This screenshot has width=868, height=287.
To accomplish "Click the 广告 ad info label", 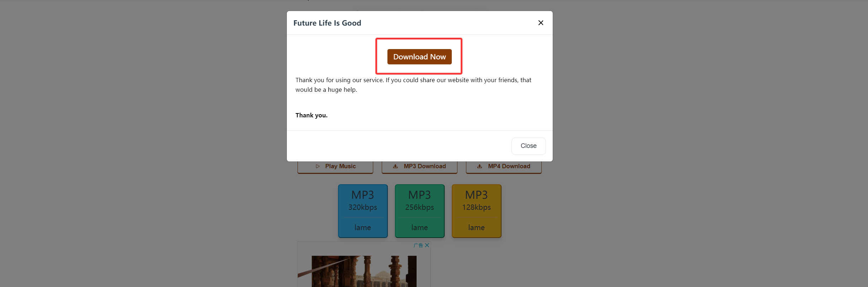I will [418, 245].
